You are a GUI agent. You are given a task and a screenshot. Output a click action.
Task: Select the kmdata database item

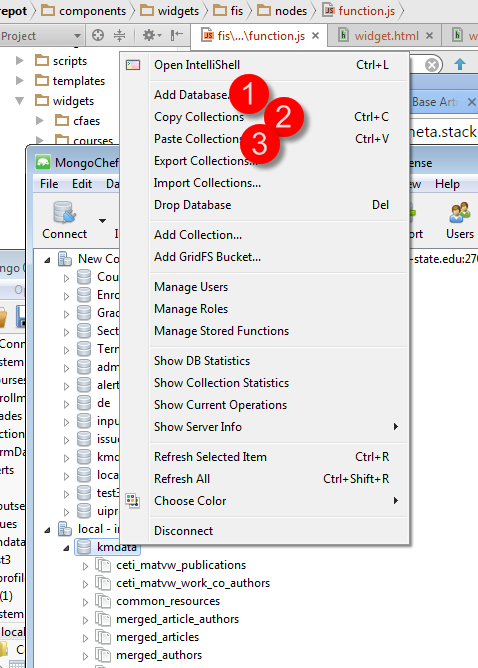pos(107,547)
